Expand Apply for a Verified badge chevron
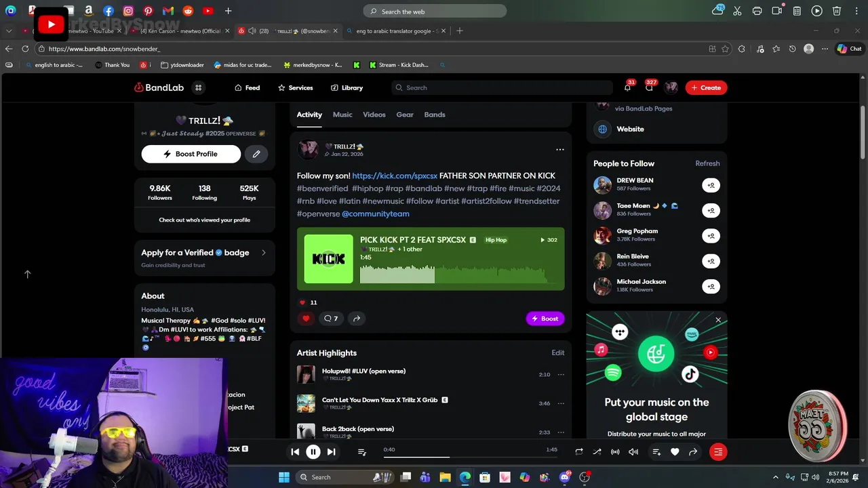868x488 pixels. pos(264,253)
